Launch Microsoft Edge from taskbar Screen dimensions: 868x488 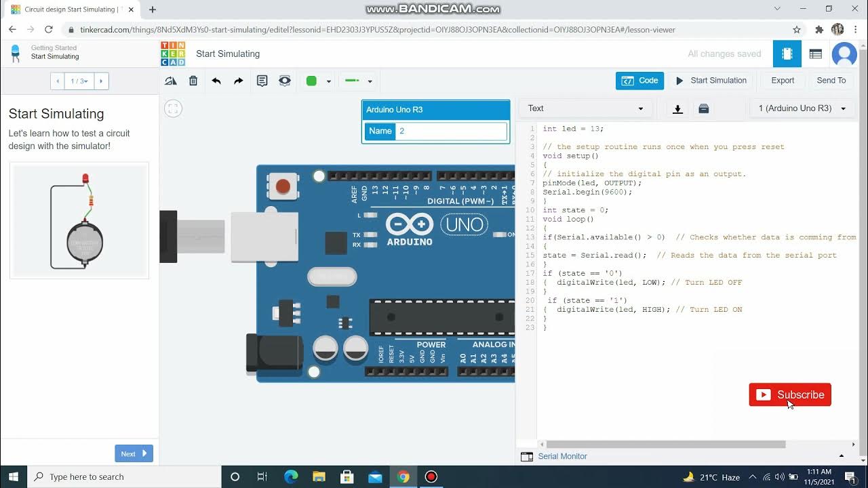pyautogui.click(x=291, y=476)
